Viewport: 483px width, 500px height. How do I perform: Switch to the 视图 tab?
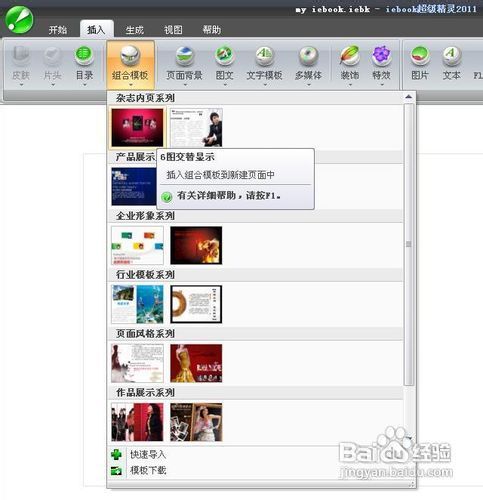pos(173,30)
